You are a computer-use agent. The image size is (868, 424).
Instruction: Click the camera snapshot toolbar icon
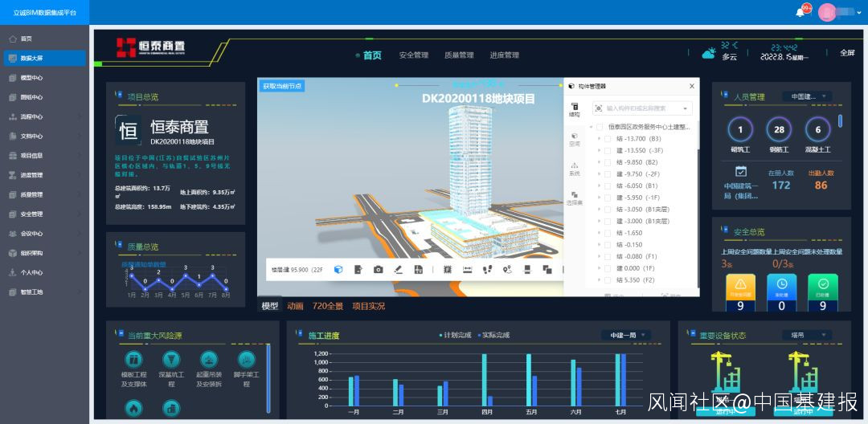point(378,269)
